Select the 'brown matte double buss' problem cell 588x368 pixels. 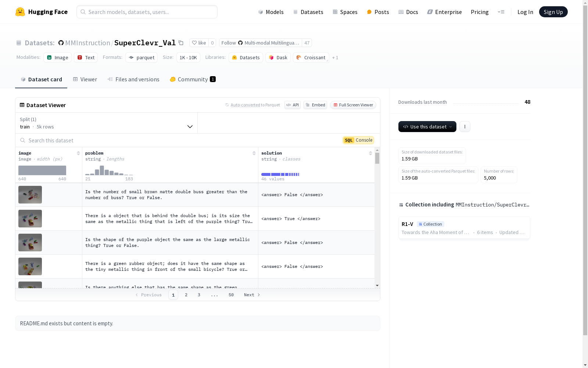[x=170, y=195]
